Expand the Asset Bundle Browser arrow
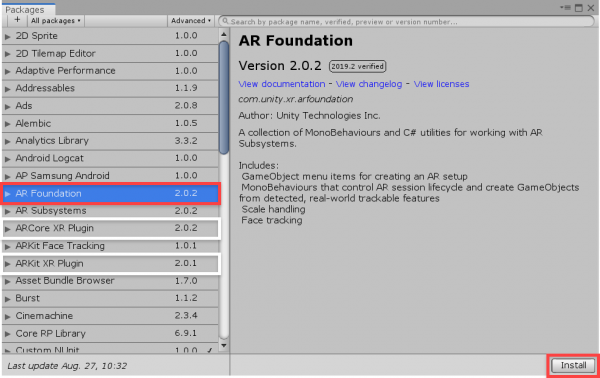 [x=7, y=281]
